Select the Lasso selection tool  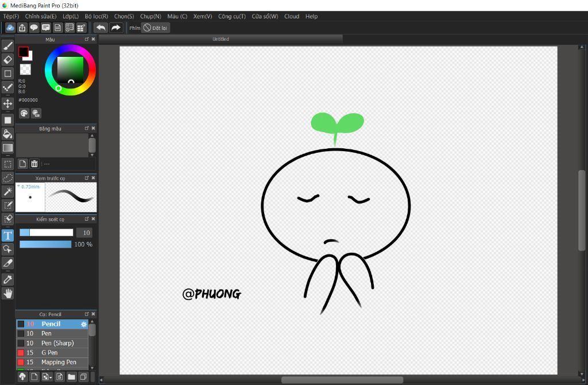(x=7, y=178)
